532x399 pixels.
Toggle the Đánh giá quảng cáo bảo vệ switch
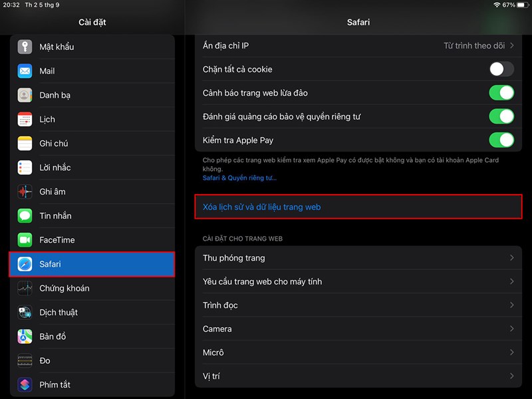[501, 116]
